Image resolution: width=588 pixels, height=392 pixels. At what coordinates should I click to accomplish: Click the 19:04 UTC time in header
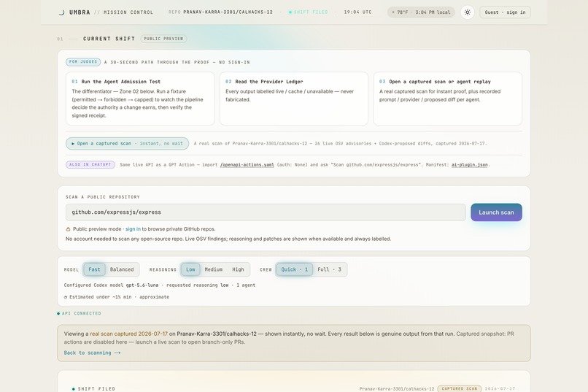pos(357,12)
